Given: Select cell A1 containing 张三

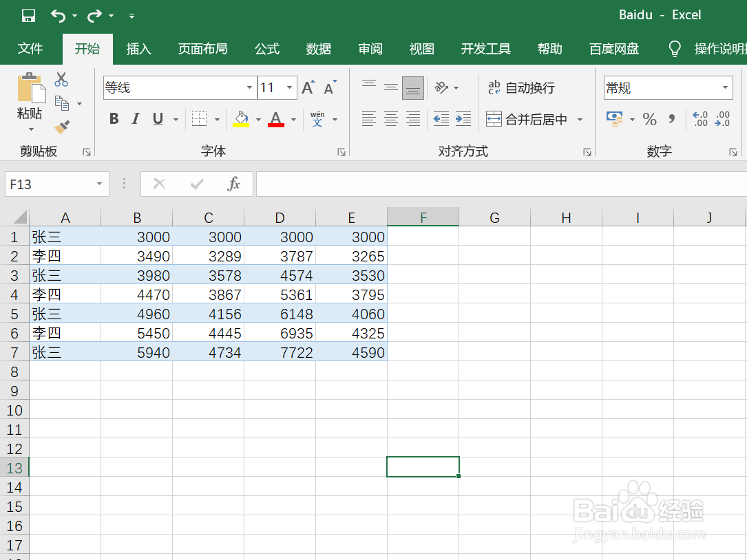Looking at the screenshot, I should [x=65, y=236].
